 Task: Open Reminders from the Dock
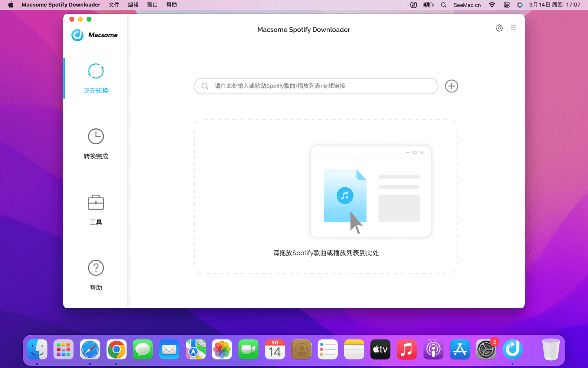[327, 350]
